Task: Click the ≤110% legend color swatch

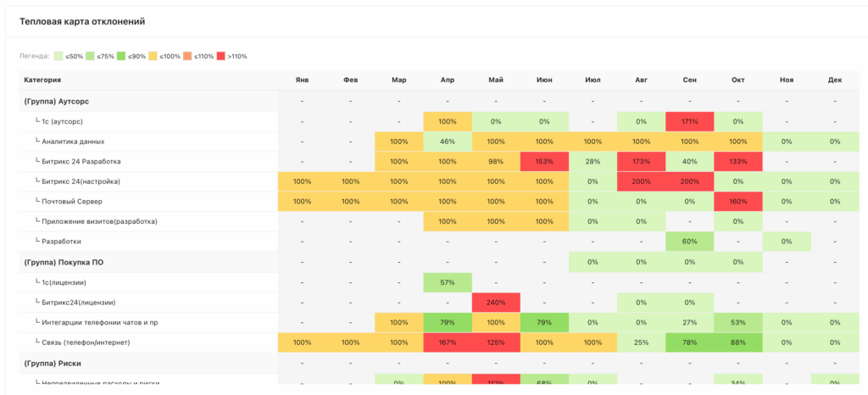Action: [x=188, y=56]
